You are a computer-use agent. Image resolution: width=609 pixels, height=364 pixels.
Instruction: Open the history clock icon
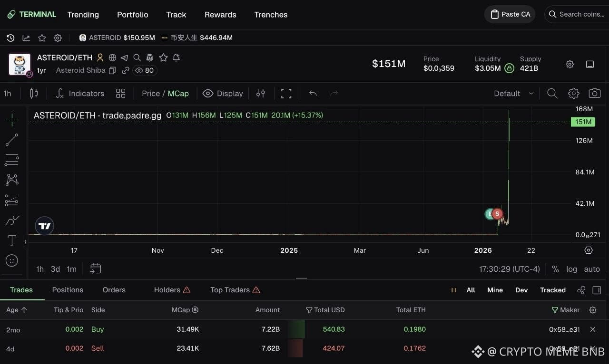[x=10, y=38]
